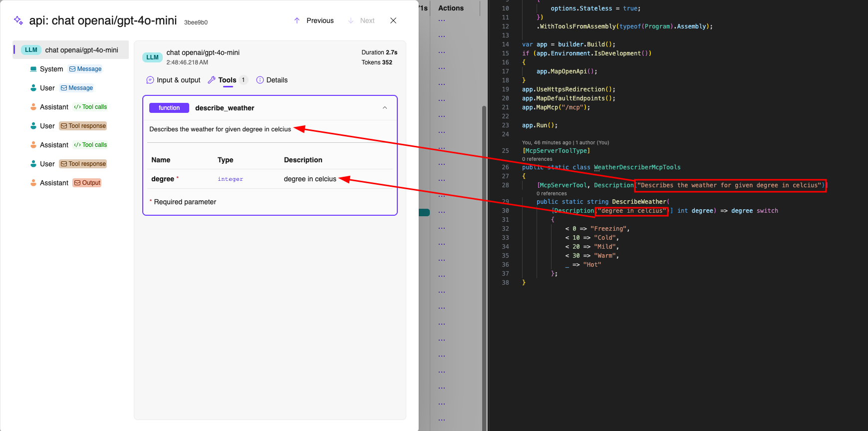The image size is (868, 431).
Task: Open the first User Tool response entry
Action: [x=83, y=126]
